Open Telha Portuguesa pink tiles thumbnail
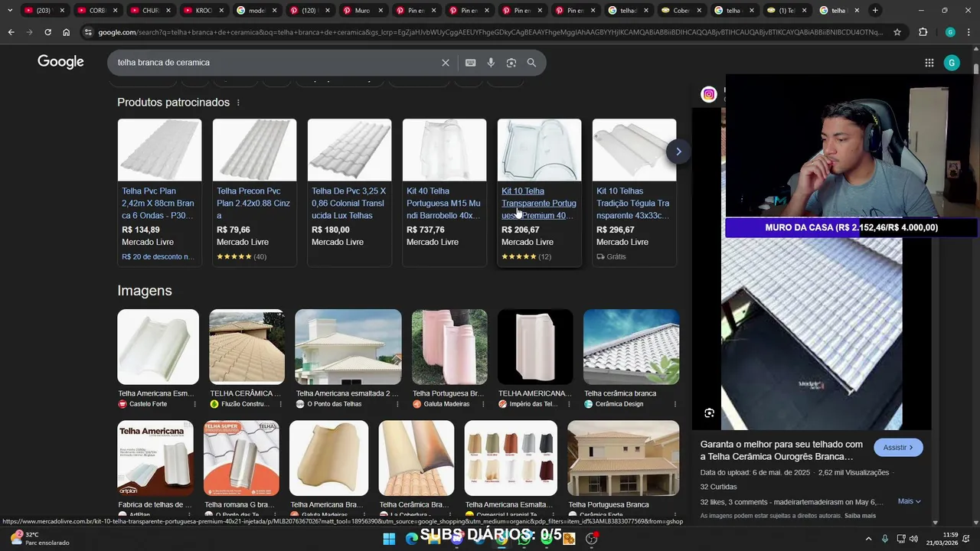 coord(449,347)
